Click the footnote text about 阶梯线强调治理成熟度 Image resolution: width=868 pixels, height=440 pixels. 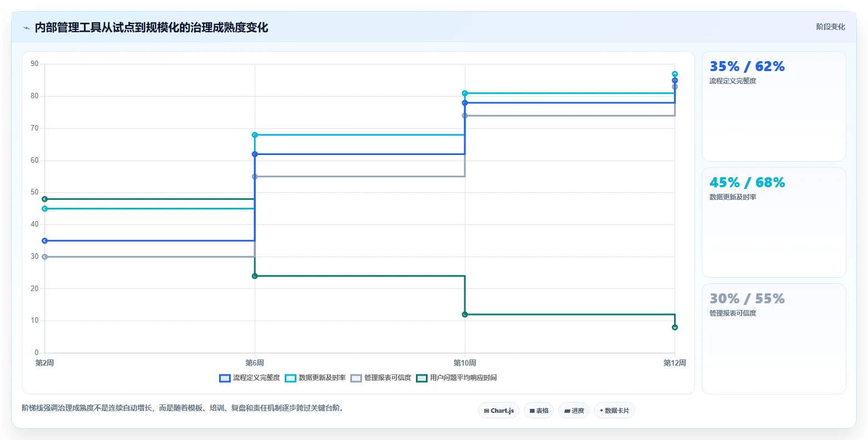click(183, 408)
